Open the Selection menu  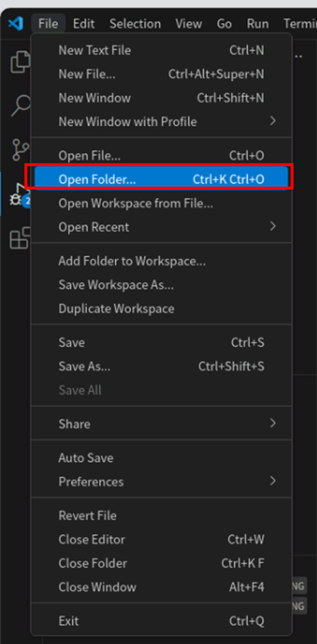[x=135, y=23]
